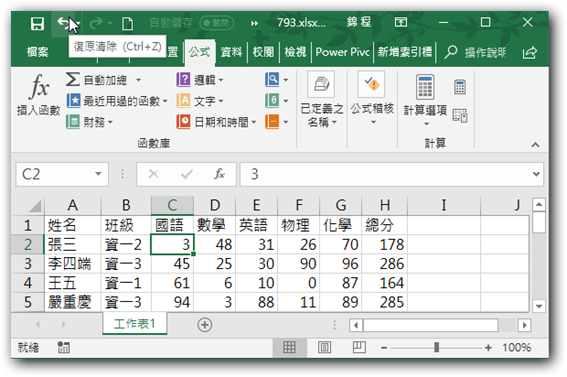Select column C header
The width and height of the screenshot is (567, 377).
172,205
